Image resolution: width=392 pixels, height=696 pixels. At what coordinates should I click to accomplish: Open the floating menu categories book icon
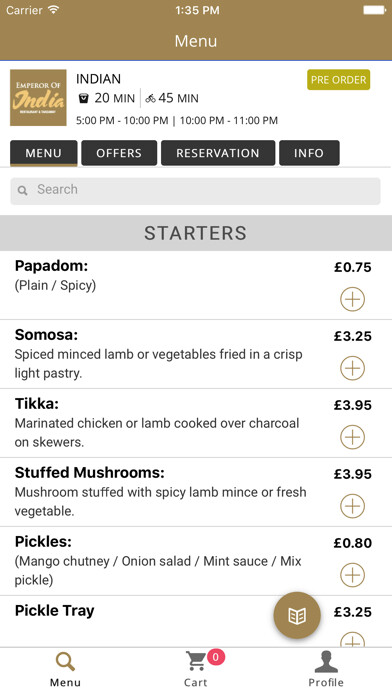click(297, 615)
